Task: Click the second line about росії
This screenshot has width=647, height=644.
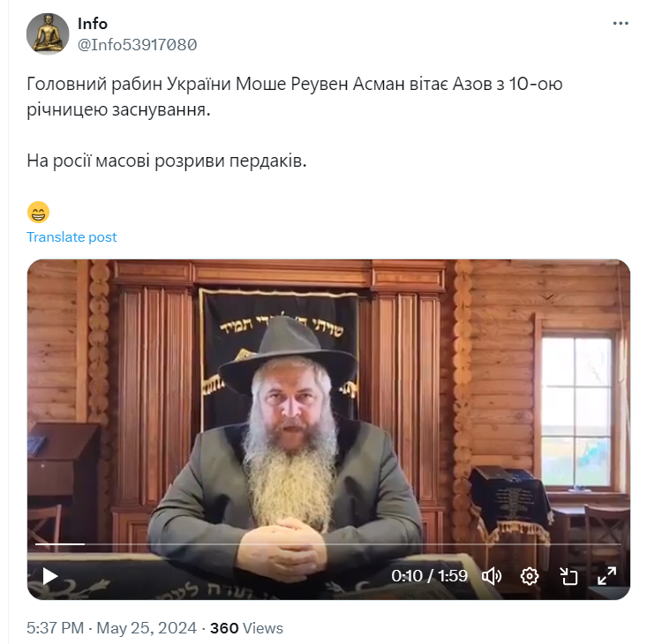Action: [167, 161]
